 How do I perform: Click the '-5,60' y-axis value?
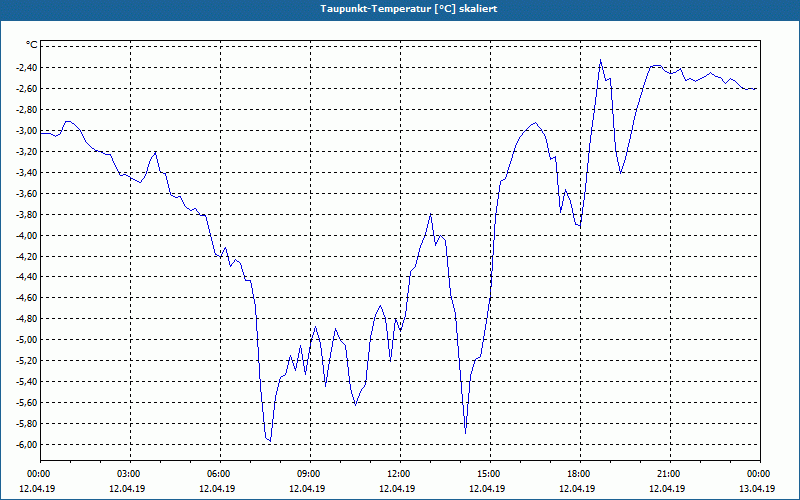[26, 402]
